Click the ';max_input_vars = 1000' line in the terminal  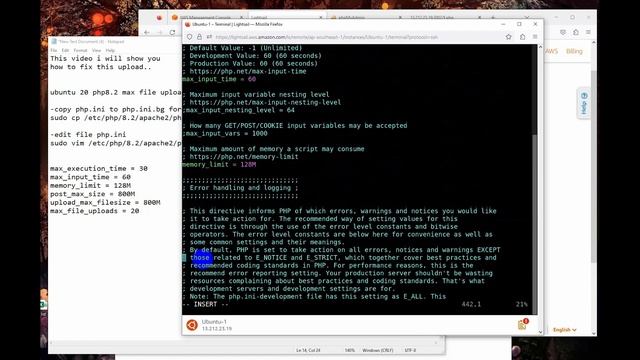[x=225, y=133]
